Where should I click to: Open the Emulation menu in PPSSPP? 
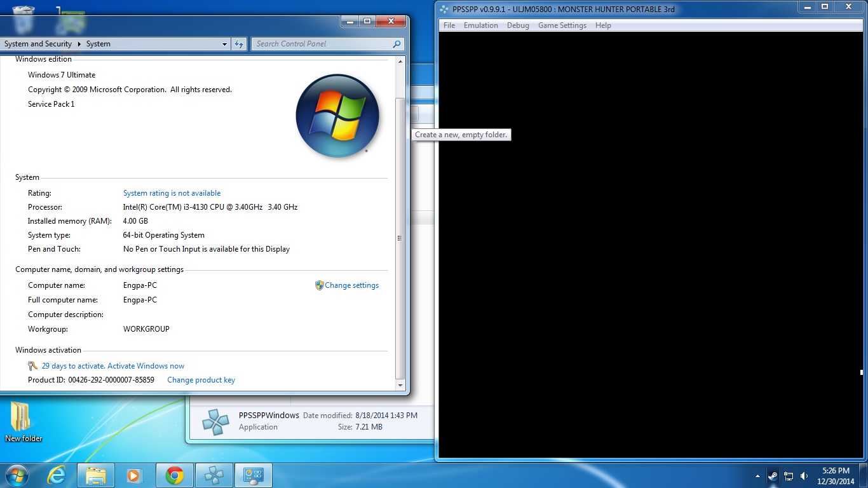click(480, 25)
